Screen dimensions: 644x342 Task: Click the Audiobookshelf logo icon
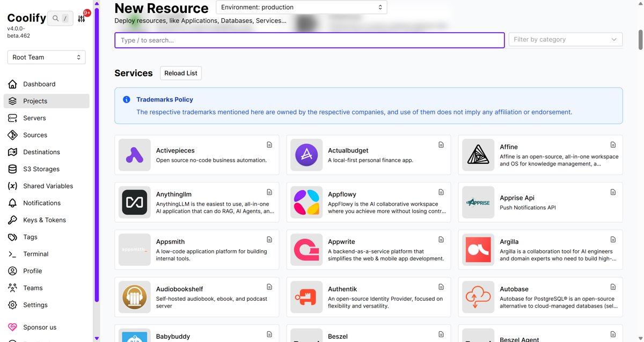coord(134,297)
